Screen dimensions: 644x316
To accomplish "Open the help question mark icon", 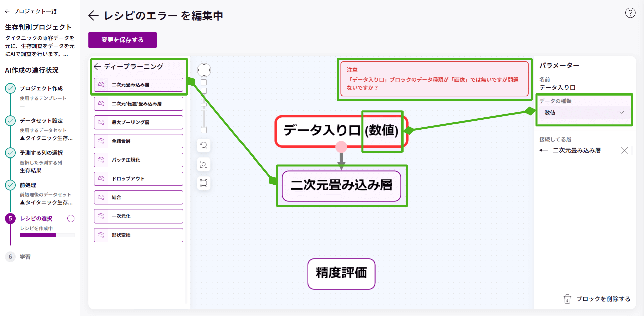I will 630,13.
